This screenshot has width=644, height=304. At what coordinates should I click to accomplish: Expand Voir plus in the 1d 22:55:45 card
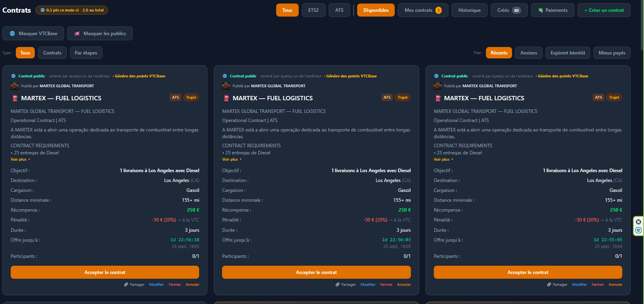click(443, 160)
